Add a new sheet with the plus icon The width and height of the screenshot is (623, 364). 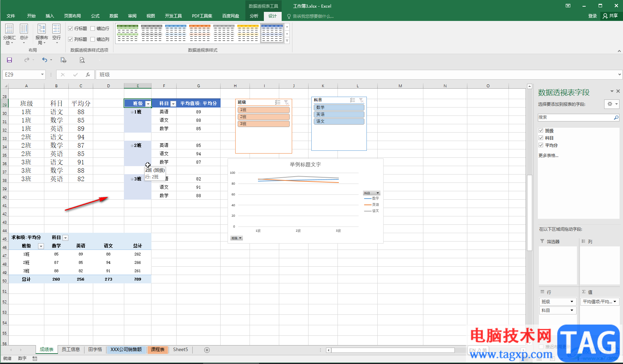click(x=207, y=350)
